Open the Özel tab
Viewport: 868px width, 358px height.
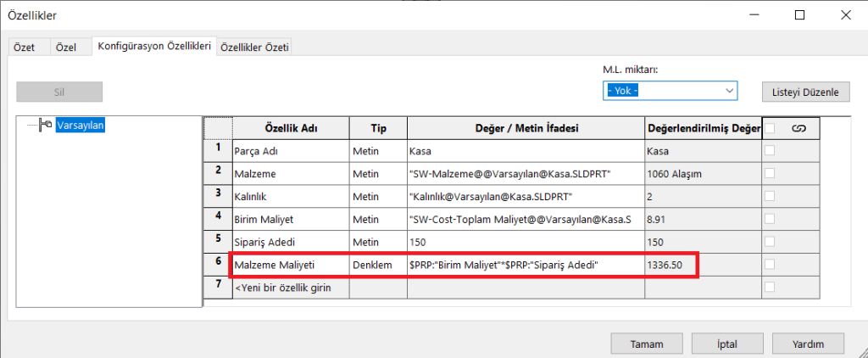click(x=66, y=48)
